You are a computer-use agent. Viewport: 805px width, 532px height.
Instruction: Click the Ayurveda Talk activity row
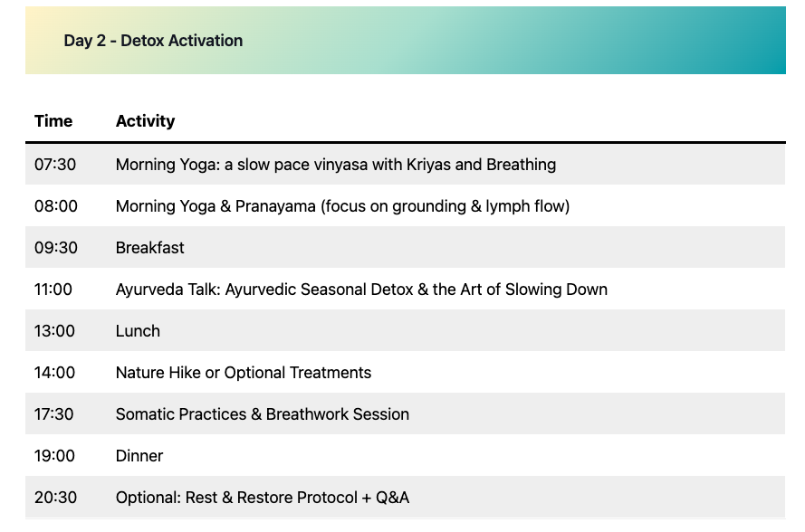pyautogui.click(x=361, y=290)
